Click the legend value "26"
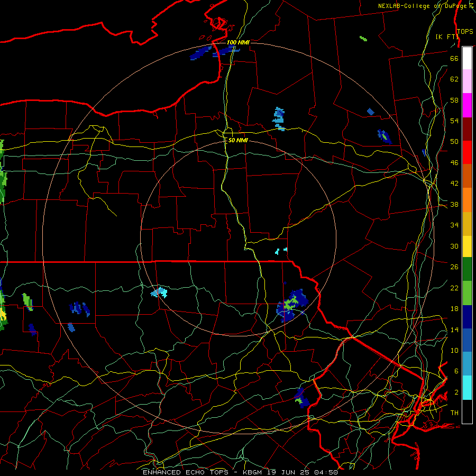 [x=454, y=267]
